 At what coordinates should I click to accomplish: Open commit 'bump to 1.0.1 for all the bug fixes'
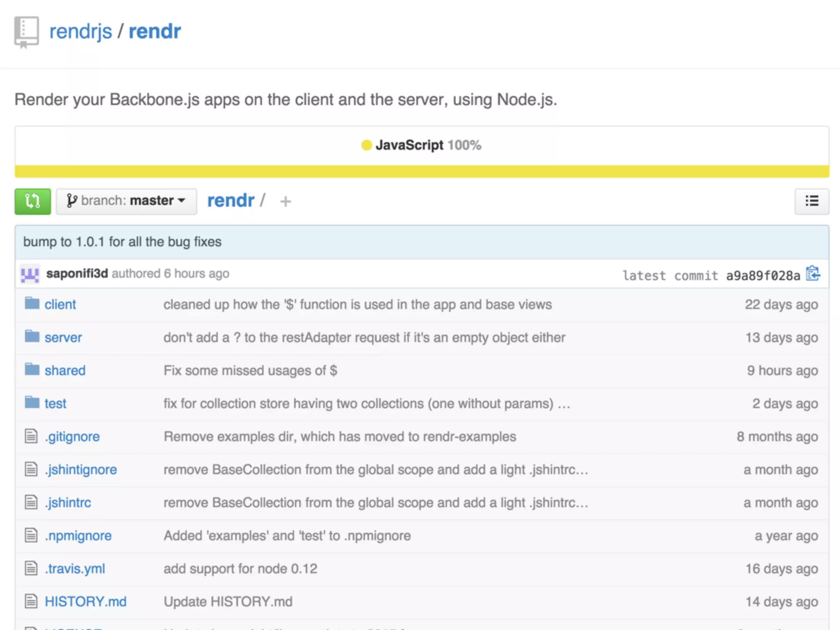pyautogui.click(x=122, y=242)
